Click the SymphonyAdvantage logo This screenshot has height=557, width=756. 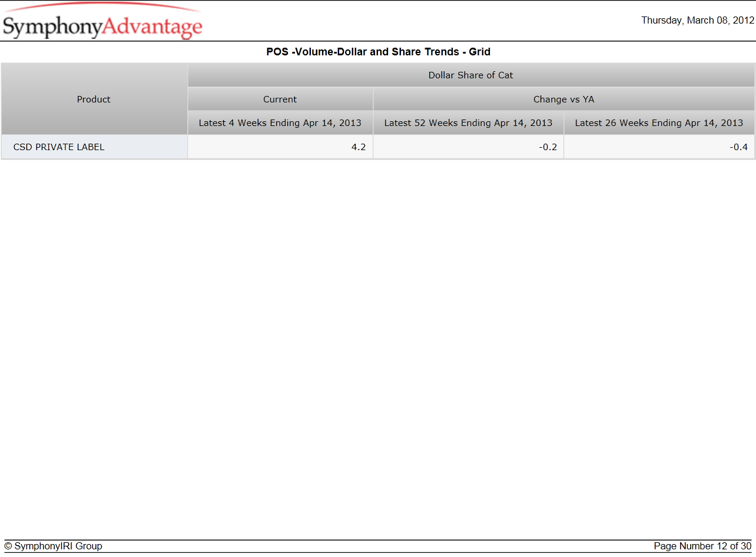click(102, 21)
